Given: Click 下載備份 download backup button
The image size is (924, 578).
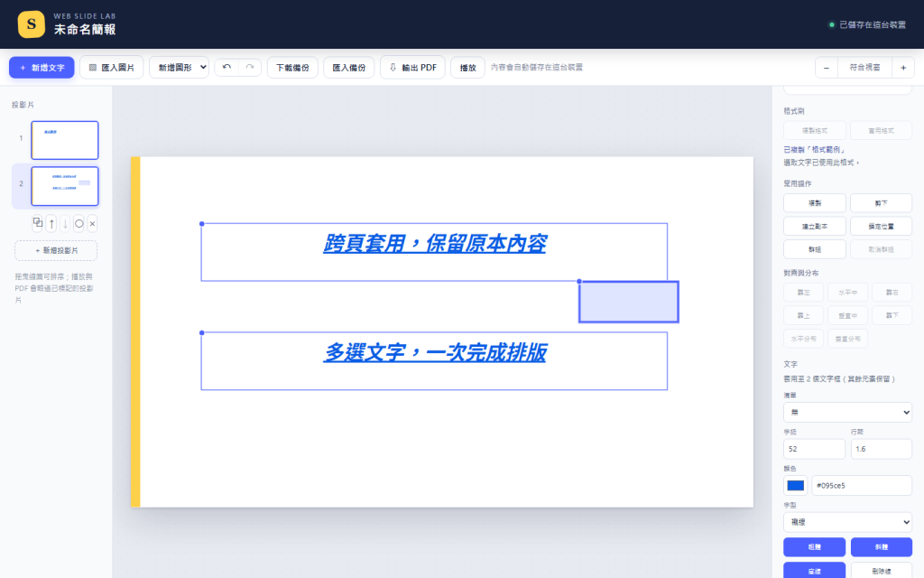Looking at the screenshot, I should [x=292, y=67].
